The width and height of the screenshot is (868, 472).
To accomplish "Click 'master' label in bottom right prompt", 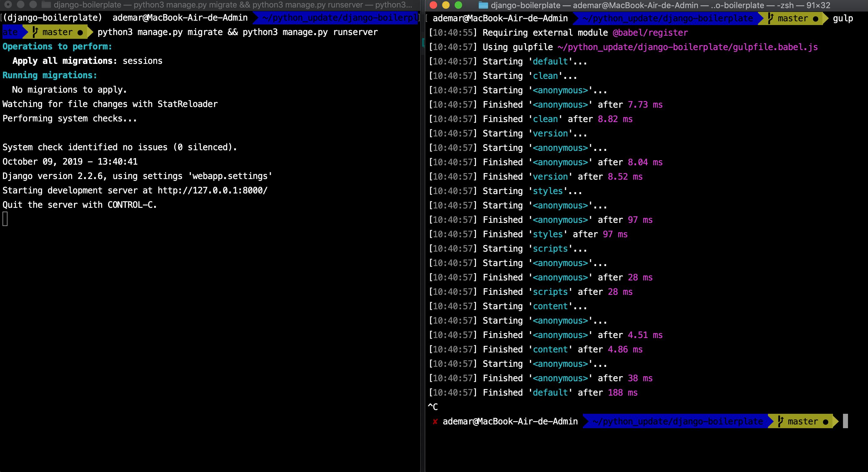I will pyautogui.click(x=803, y=421).
